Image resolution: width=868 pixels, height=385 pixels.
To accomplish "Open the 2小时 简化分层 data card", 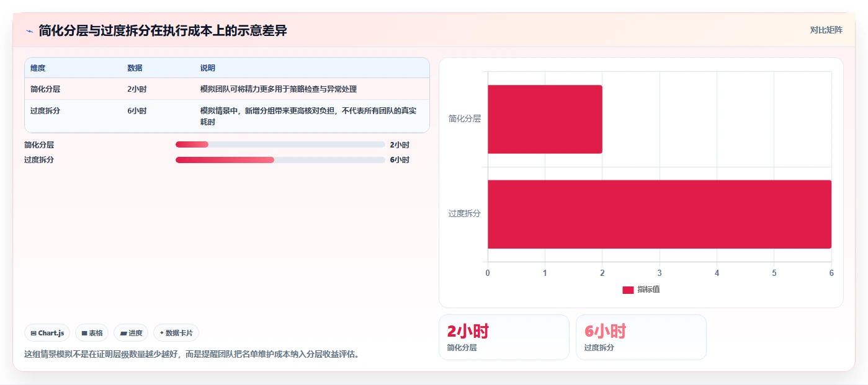I will coord(504,337).
